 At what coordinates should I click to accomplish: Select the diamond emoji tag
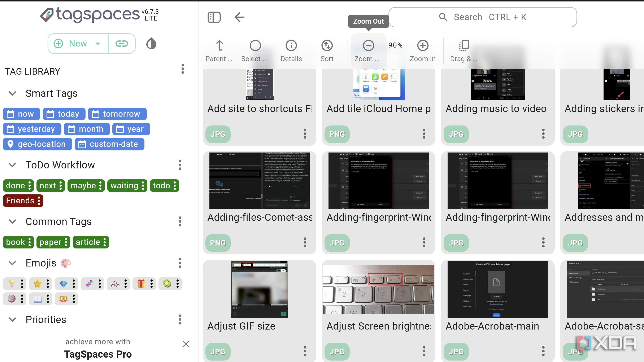pyautogui.click(x=64, y=284)
